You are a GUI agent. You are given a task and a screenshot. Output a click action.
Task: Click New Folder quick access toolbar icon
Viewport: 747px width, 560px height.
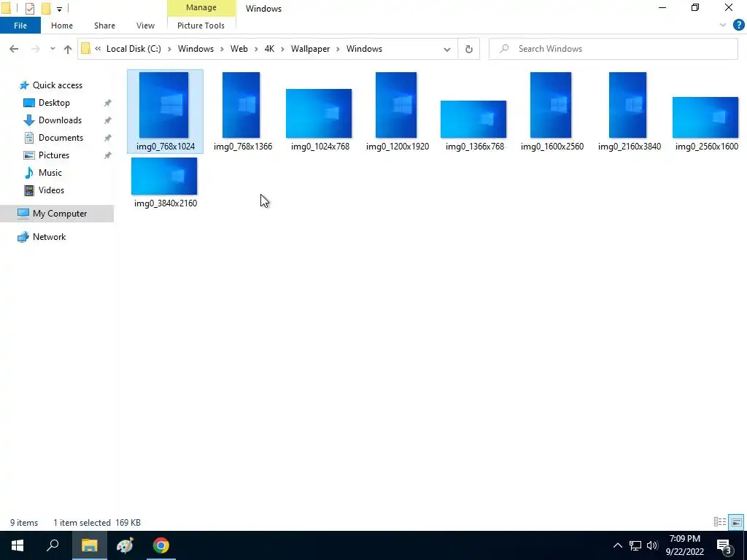(46, 9)
